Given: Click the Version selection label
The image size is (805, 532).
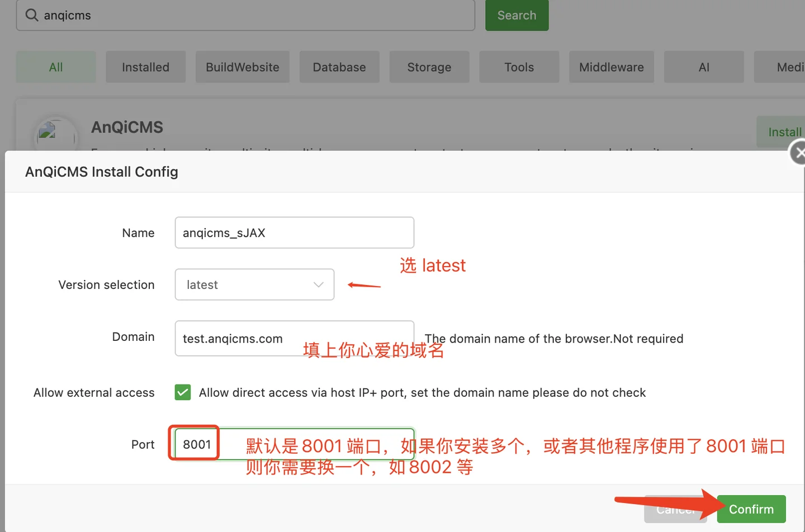Looking at the screenshot, I should pos(106,284).
